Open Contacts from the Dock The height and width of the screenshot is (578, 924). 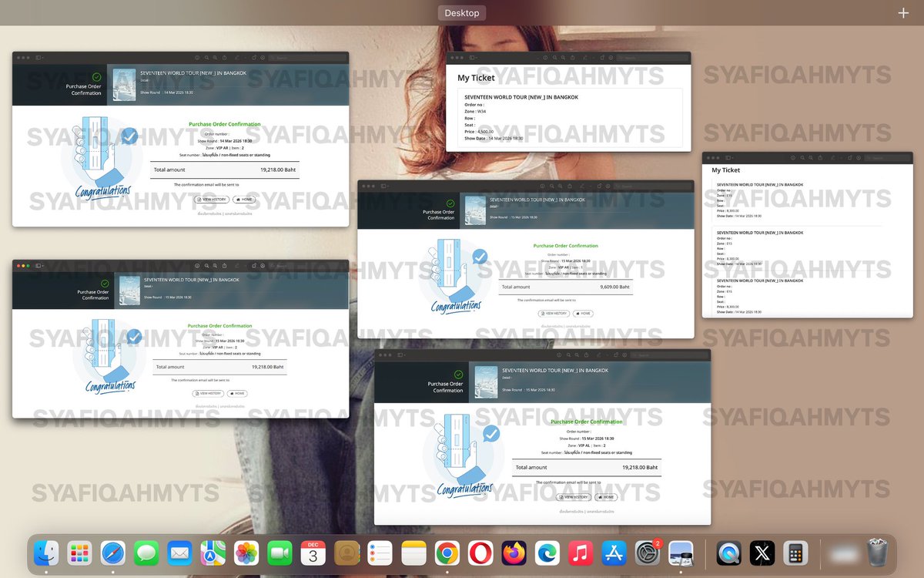tap(347, 553)
